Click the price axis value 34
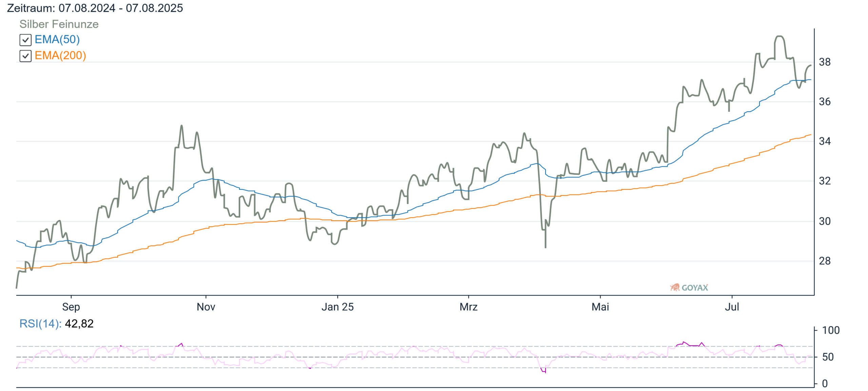The width and height of the screenshot is (868, 391). 825,141
